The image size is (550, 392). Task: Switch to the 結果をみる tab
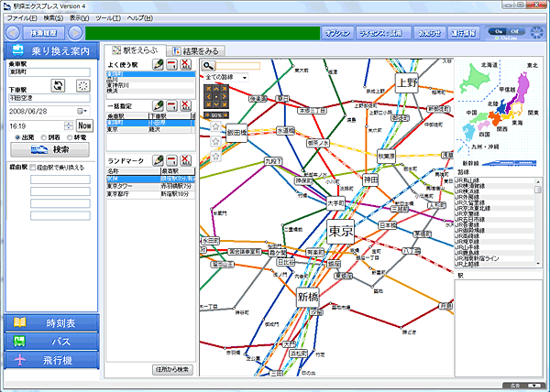pos(196,51)
